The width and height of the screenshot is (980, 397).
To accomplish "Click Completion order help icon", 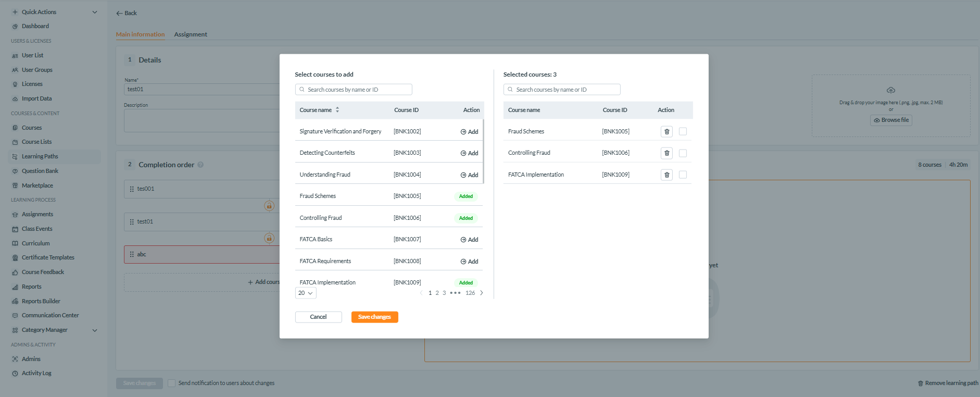I will click(x=200, y=165).
